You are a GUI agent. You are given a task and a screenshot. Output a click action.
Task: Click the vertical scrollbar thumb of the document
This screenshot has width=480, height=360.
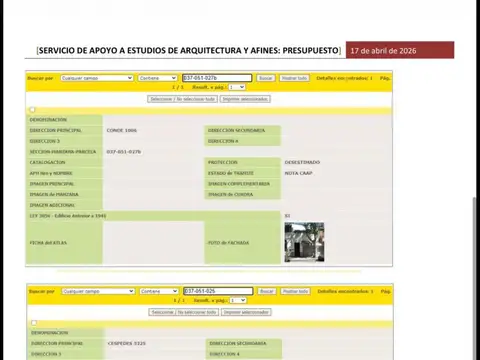475,278
